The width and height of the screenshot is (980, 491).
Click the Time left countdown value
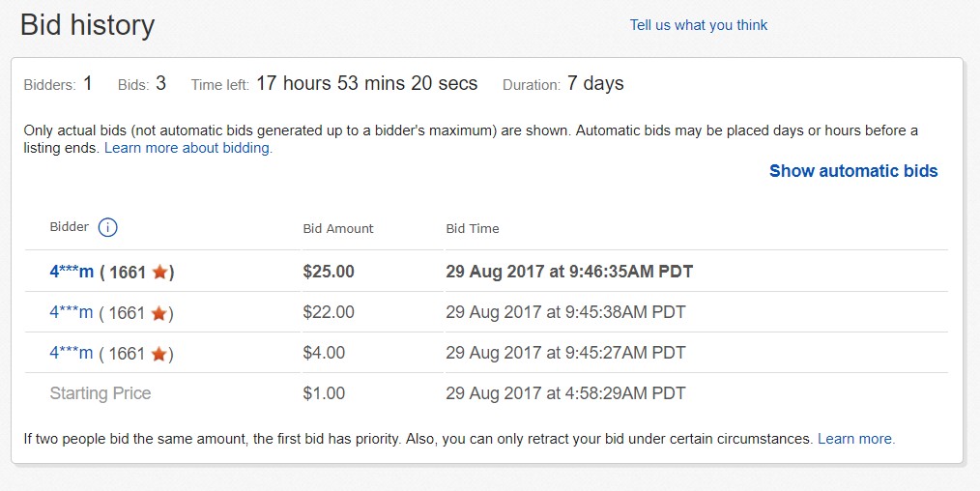(x=367, y=83)
